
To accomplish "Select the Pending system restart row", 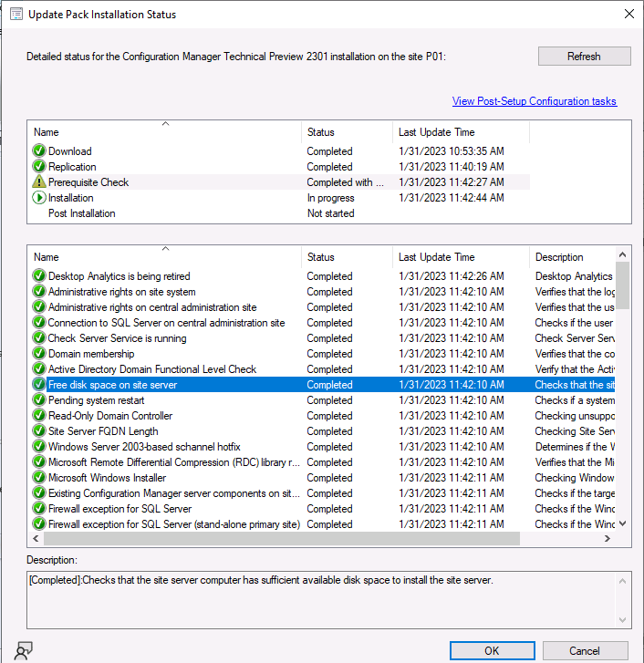I will point(321,400).
